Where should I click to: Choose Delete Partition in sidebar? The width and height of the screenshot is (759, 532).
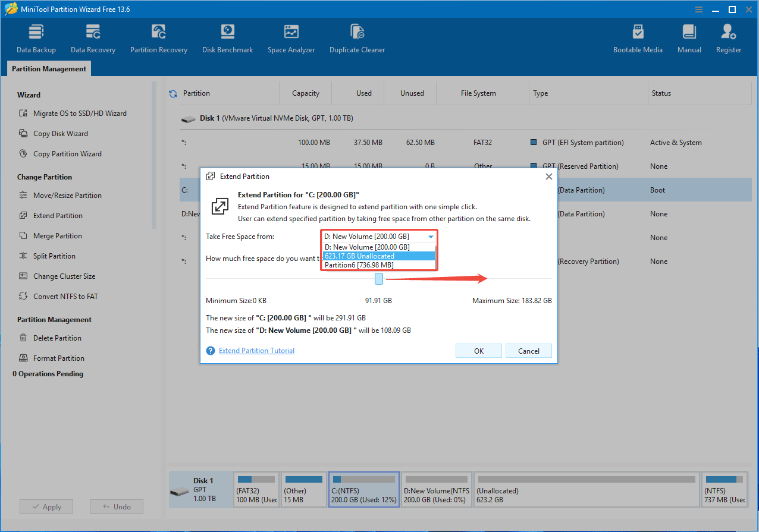[50, 338]
